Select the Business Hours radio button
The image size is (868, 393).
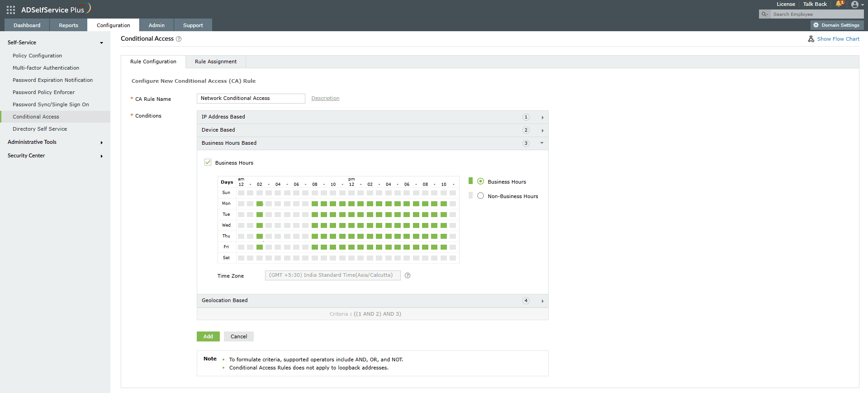[480, 181]
